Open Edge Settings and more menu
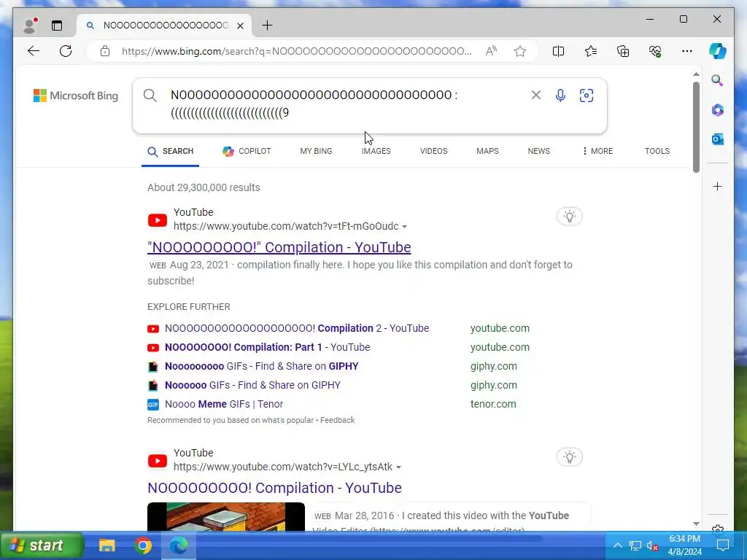 [687, 51]
